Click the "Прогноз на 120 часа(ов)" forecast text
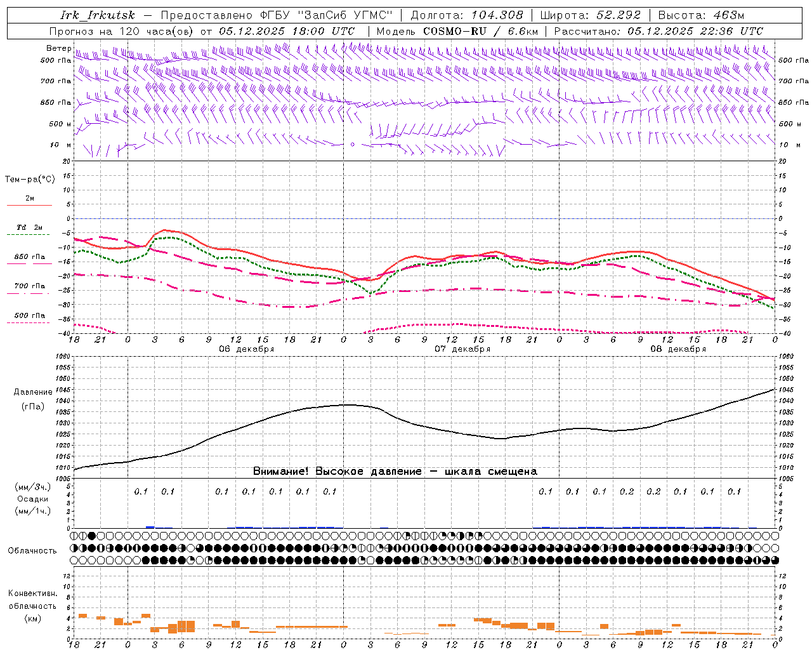Screen dimensions: 812x650 [x=122, y=31]
